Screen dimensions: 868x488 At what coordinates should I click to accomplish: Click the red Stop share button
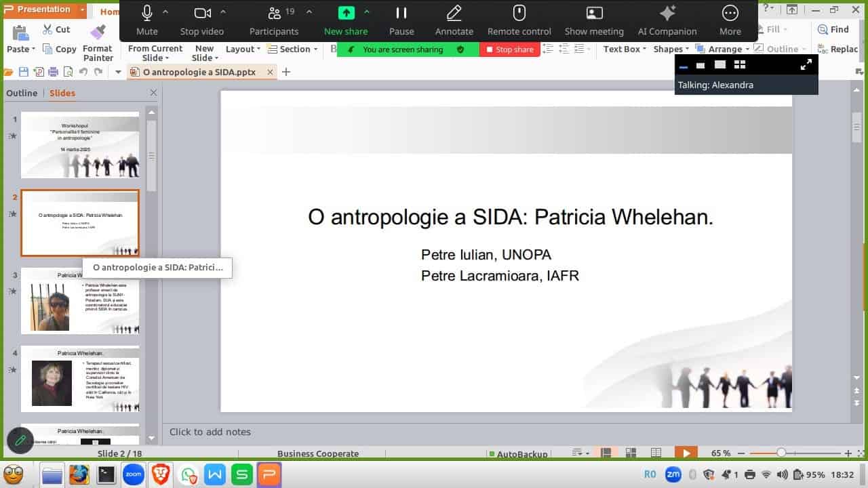510,49
